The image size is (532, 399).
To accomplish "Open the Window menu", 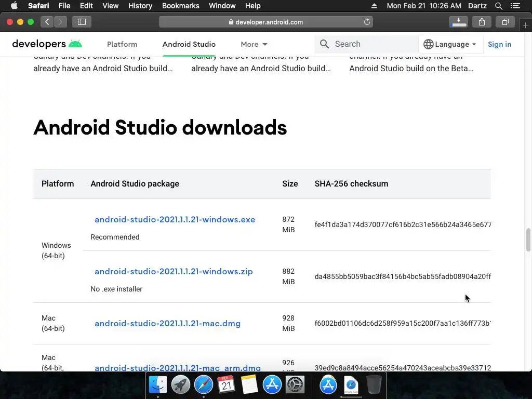I will pyautogui.click(x=222, y=6).
